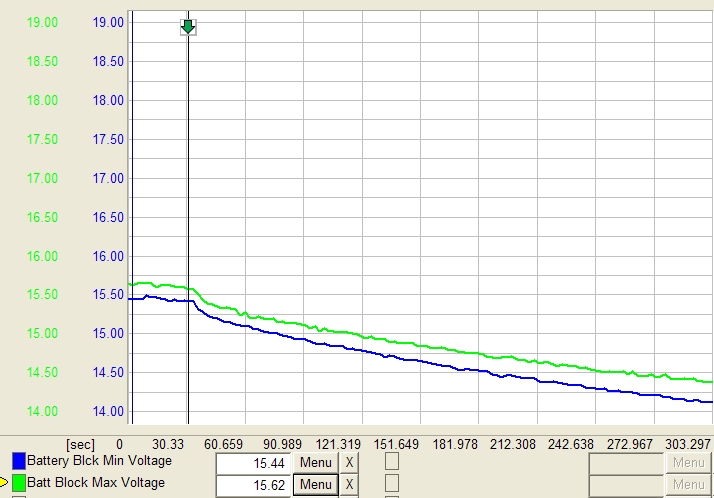Click the 151.649 time axis label
714x498 pixels.
pos(396,444)
